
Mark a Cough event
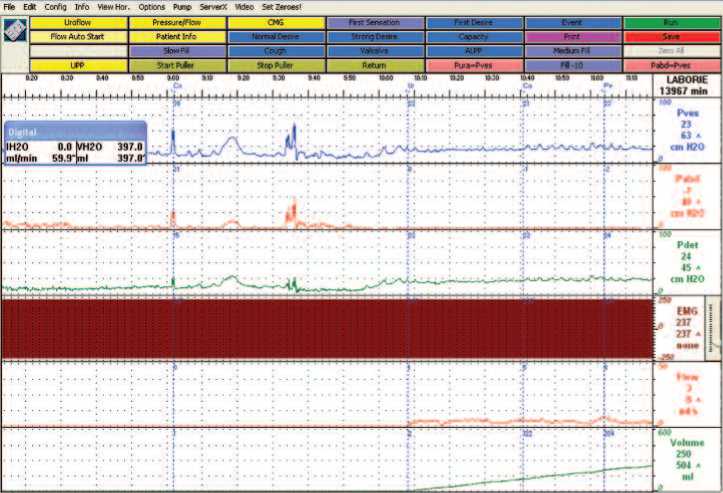coord(276,51)
